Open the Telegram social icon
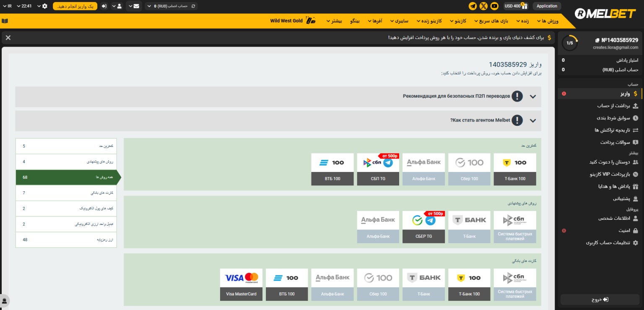 [473, 6]
